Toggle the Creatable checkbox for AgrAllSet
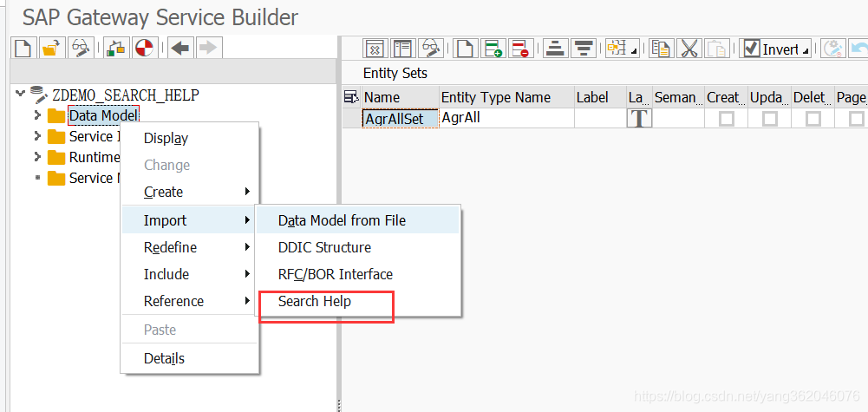 727,119
